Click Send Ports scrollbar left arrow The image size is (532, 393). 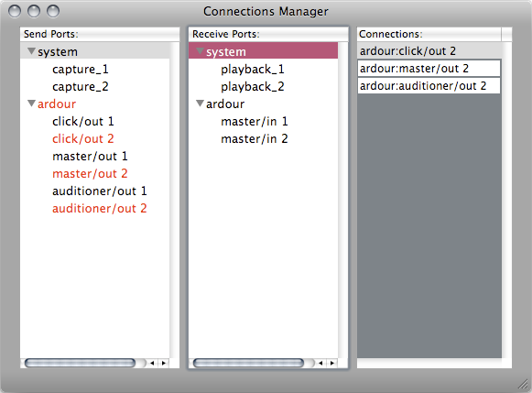(152, 363)
